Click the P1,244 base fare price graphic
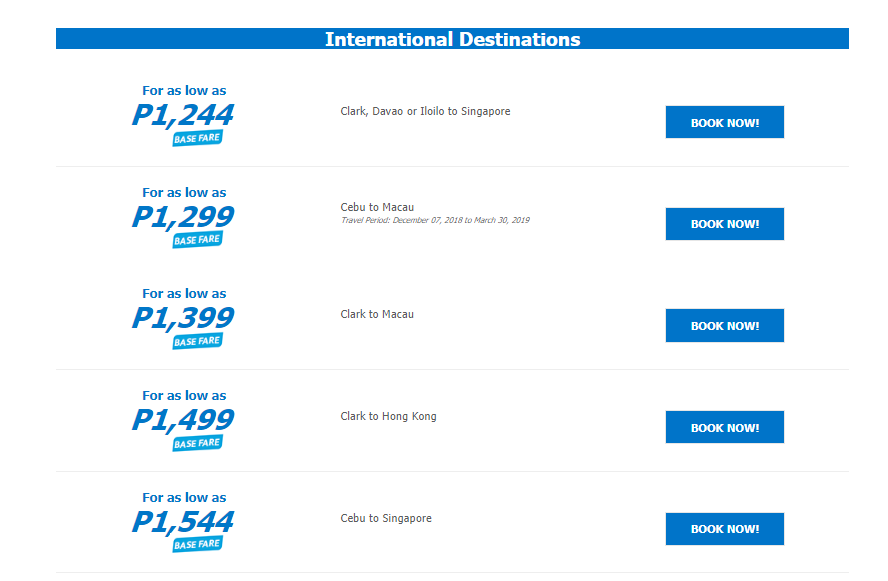 tap(183, 115)
